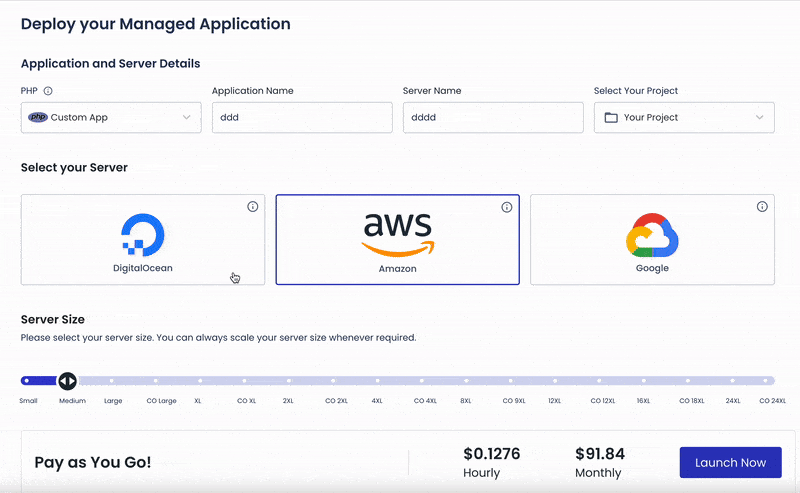The image size is (800, 493).
Task: Select the Google Cloud logo
Action: coord(652,235)
